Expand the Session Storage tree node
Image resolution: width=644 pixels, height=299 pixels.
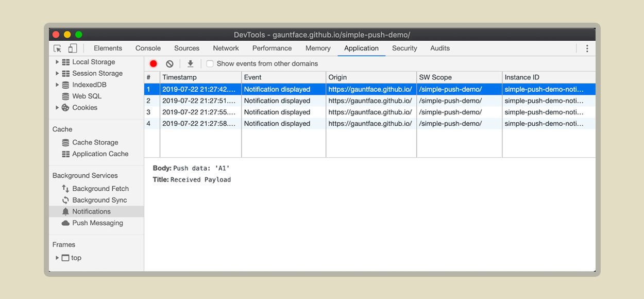(57, 73)
